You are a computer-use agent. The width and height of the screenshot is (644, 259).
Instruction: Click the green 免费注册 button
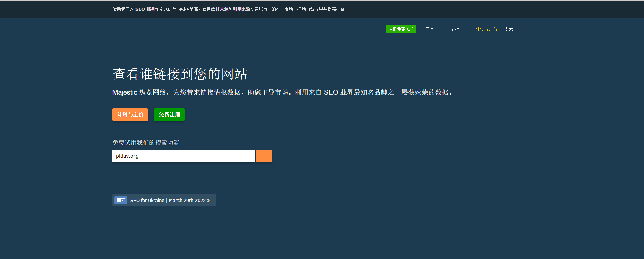tap(169, 115)
